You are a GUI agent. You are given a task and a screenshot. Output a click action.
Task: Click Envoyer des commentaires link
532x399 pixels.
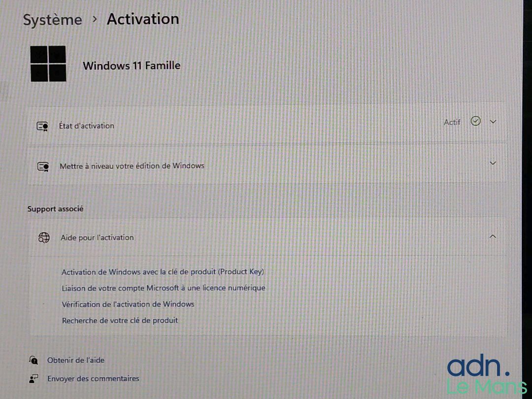[93, 379]
